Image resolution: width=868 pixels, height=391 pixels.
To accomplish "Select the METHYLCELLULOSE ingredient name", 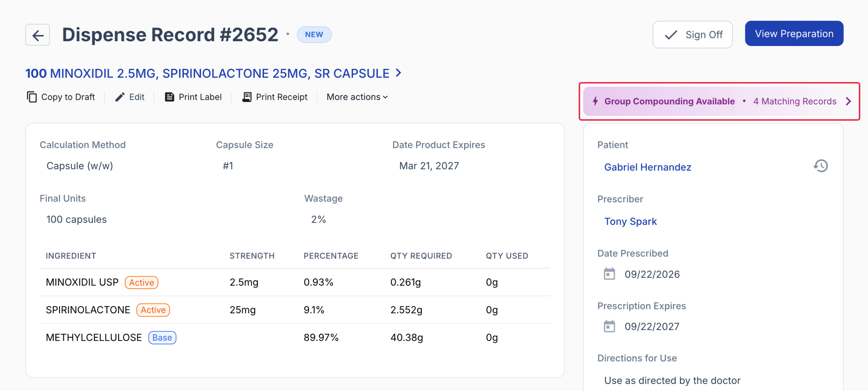I will 94,337.
